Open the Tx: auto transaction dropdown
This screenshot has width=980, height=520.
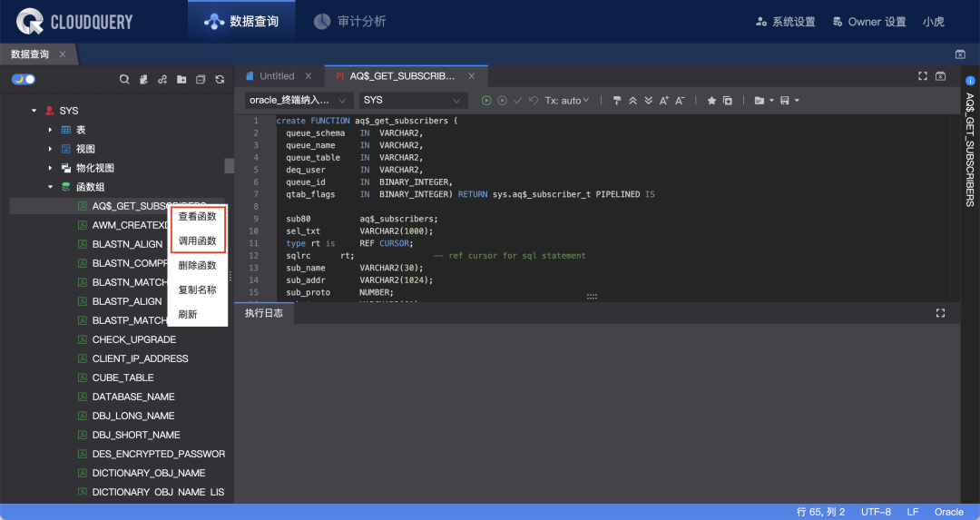(x=566, y=101)
